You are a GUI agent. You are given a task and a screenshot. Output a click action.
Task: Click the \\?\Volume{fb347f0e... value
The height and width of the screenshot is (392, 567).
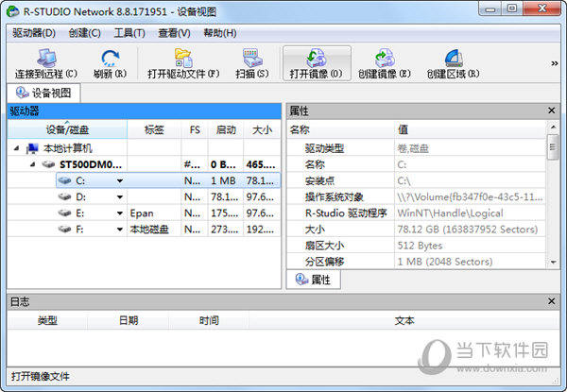coord(470,196)
